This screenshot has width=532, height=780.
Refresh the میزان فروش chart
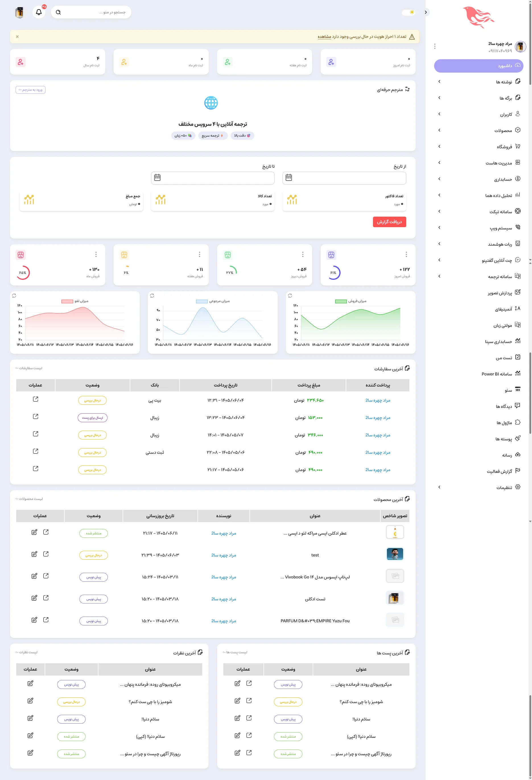click(x=290, y=296)
